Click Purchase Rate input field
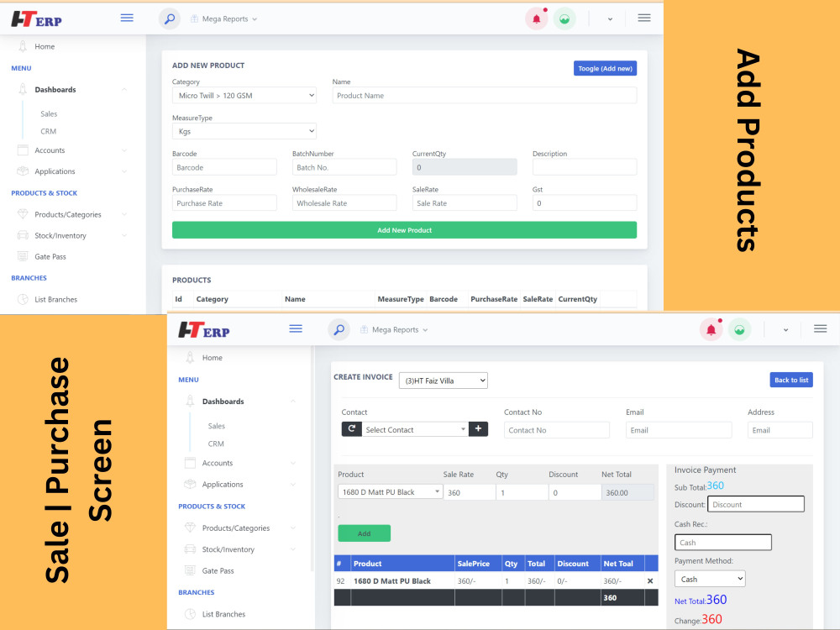The height and width of the screenshot is (630, 840). [224, 203]
